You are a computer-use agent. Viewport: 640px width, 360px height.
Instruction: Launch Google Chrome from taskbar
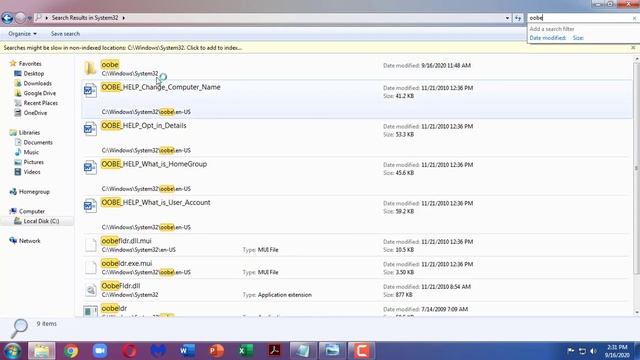pyautogui.click(x=71, y=351)
